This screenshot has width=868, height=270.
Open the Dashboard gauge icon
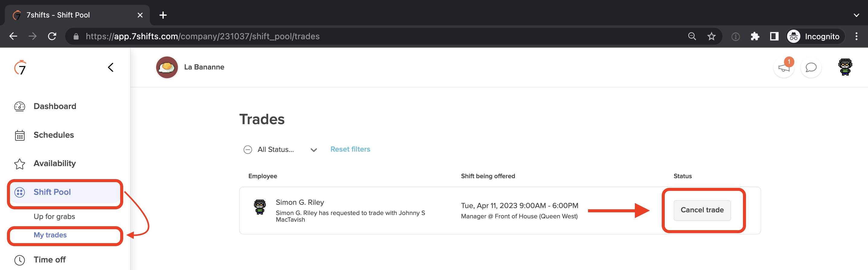click(x=20, y=107)
